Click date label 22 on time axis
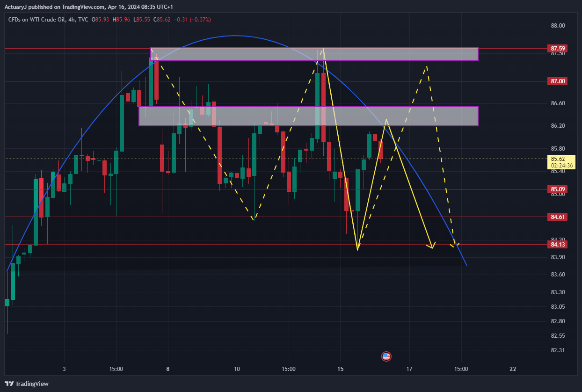The width and height of the screenshot is (582, 392). (x=513, y=369)
